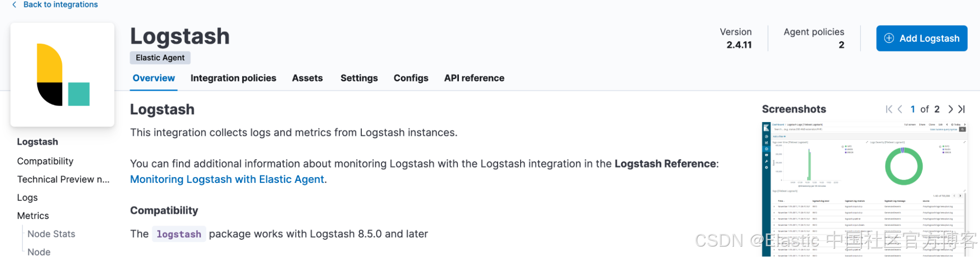Screen dimensions: 980x257
Task: Click the version number 2.4.11
Action: (x=739, y=45)
